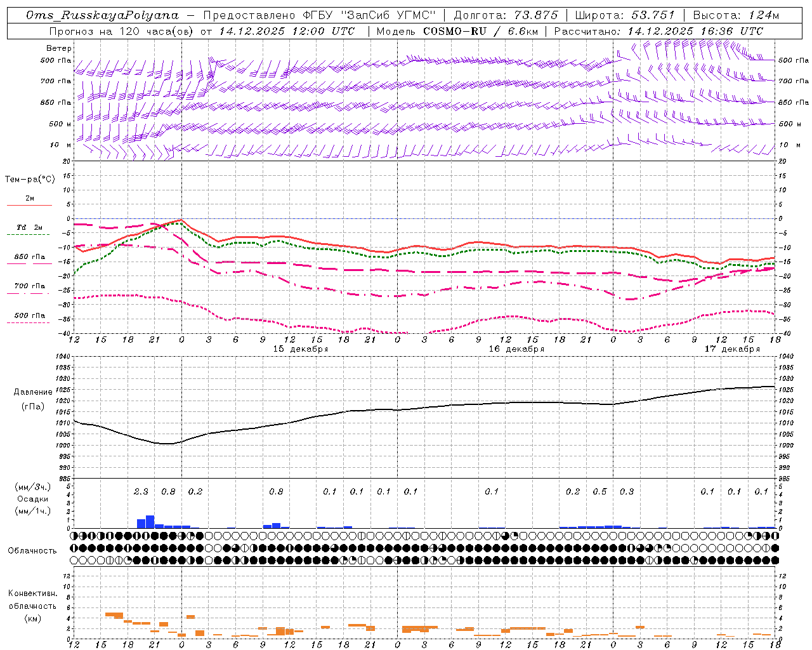This screenshot has width=812, height=650.
Task: Click the model name COSMO-RU / 6.6км
Action: 481,31
